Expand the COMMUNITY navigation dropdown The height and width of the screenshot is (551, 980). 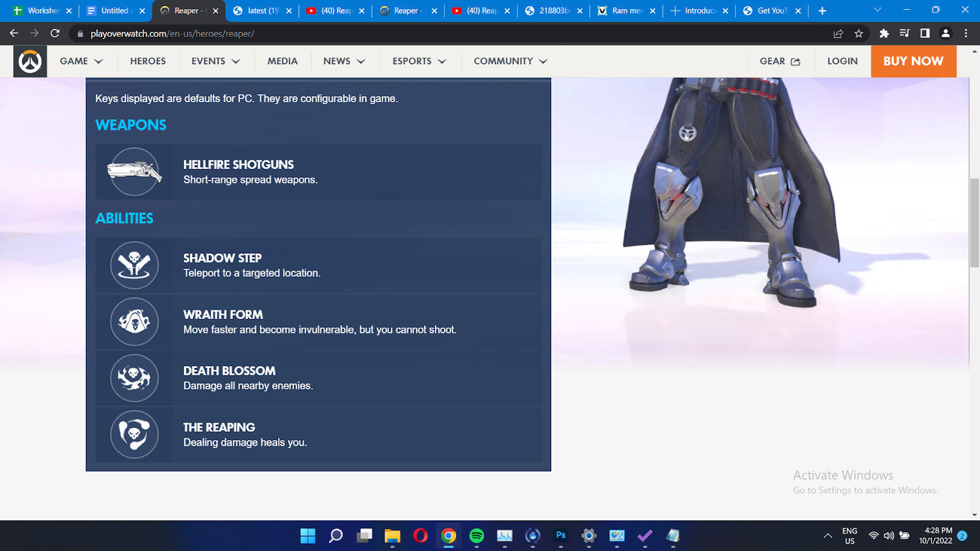[x=511, y=61]
